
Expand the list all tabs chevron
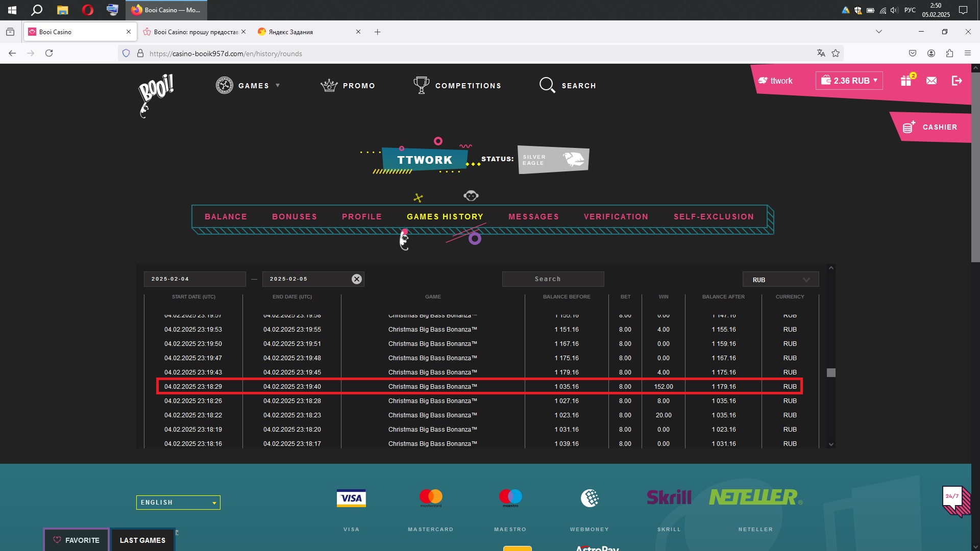(x=879, y=32)
